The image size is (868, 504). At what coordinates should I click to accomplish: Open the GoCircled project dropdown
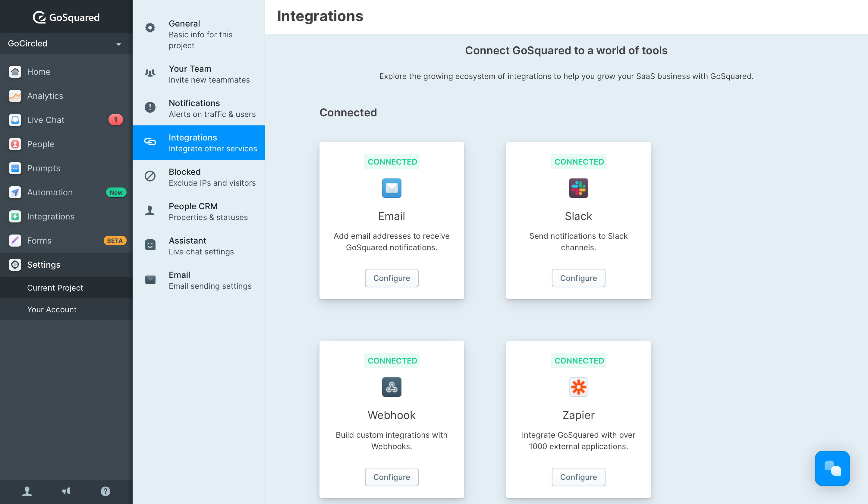[66, 43]
